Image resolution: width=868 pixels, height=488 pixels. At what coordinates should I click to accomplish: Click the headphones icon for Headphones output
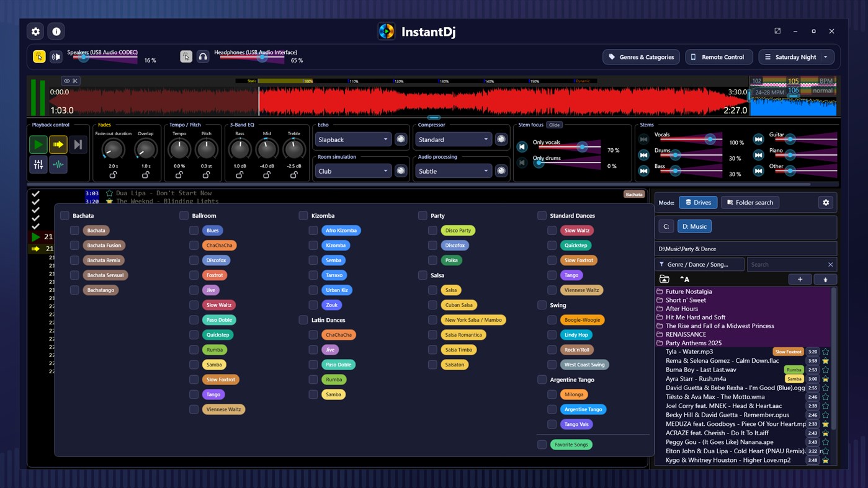pyautogui.click(x=203, y=56)
